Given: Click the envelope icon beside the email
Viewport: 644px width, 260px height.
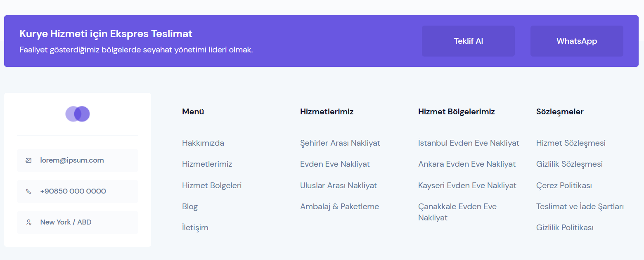Looking at the screenshot, I should click(x=28, y=160).
